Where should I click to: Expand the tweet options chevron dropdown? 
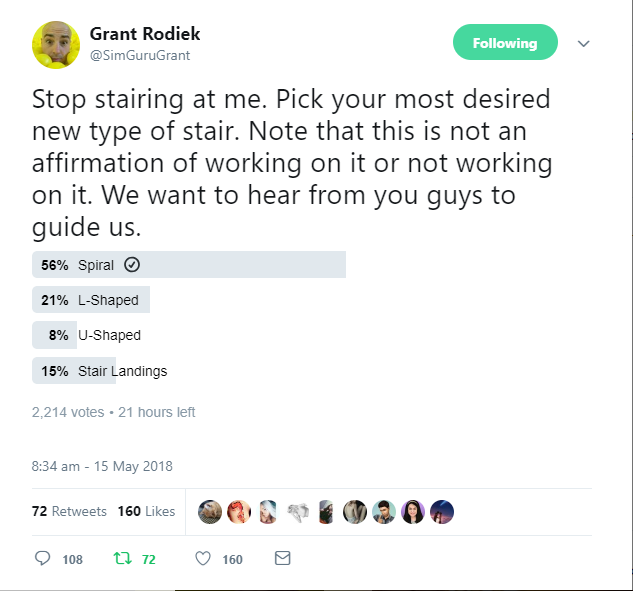583,43
